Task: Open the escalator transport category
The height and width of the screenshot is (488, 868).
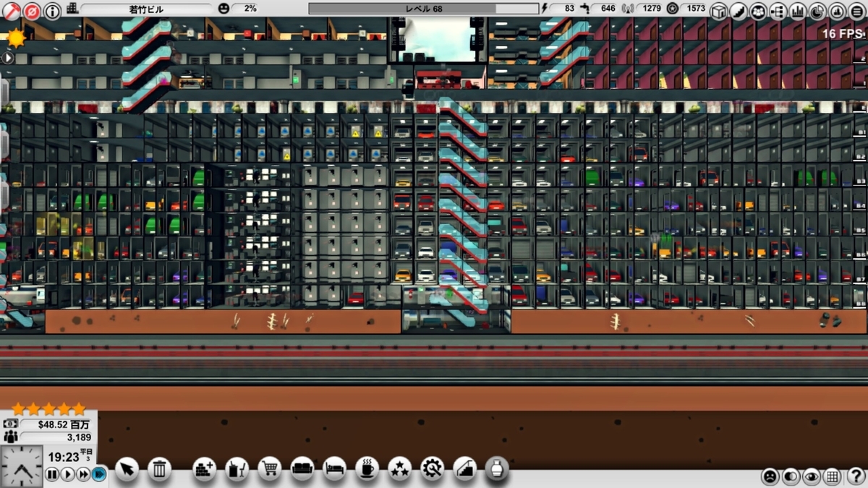Action: (x=465, y=469)
